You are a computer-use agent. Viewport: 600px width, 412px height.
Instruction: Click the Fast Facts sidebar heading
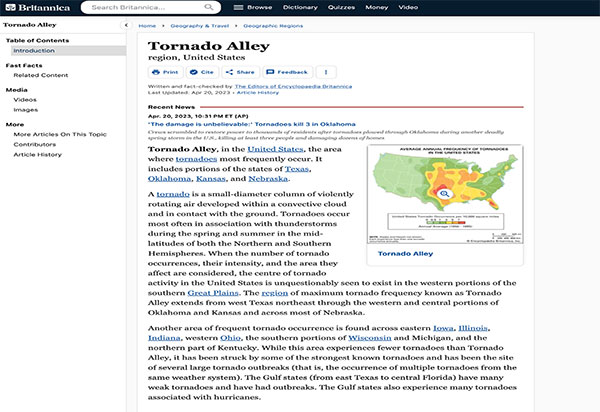pyautogui.click(x=24, y=65)
